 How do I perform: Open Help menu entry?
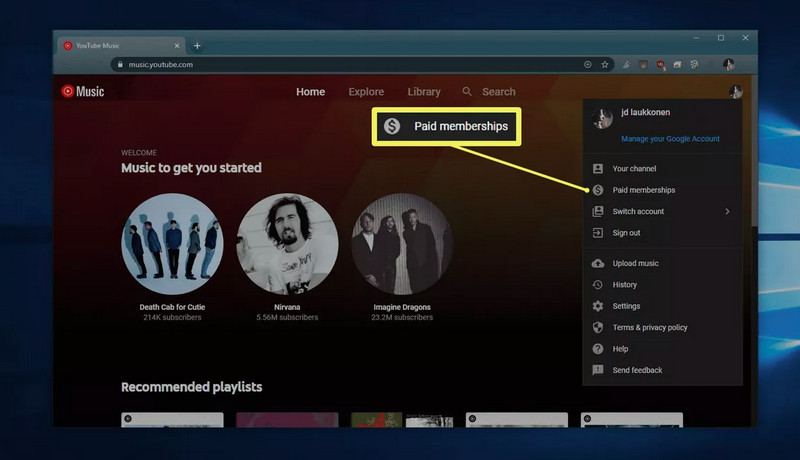coord(662,349)
